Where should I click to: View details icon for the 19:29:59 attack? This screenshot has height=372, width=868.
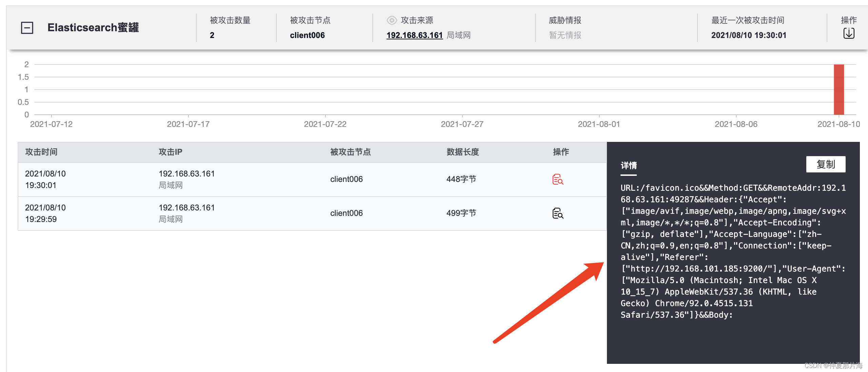tap(558, 213)
